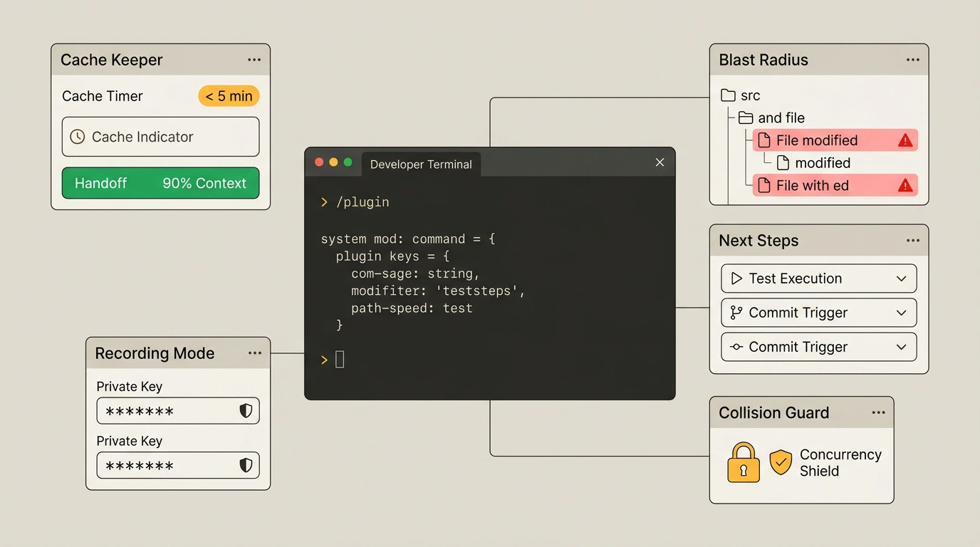The height and width of the screenshot is (547, 980).
Task: Click 'path-speed: test' terminal line
Action: tap(412, 308)
